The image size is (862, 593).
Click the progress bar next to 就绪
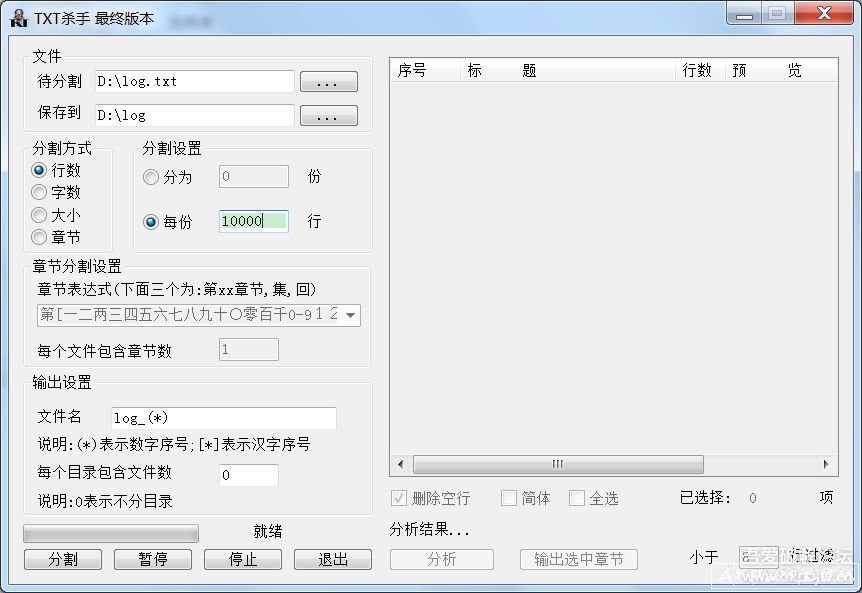[x=110, y=534]
